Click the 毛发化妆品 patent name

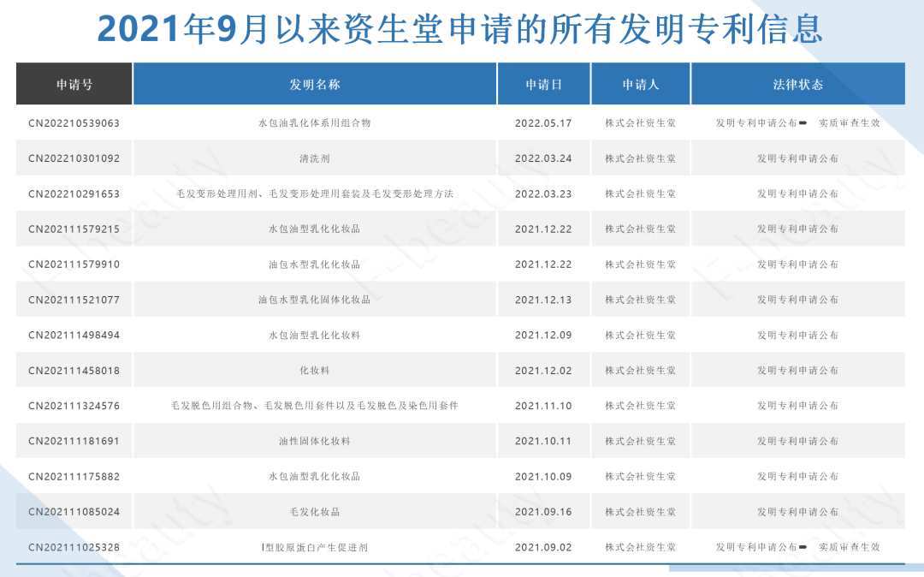(x=315, y=512)
